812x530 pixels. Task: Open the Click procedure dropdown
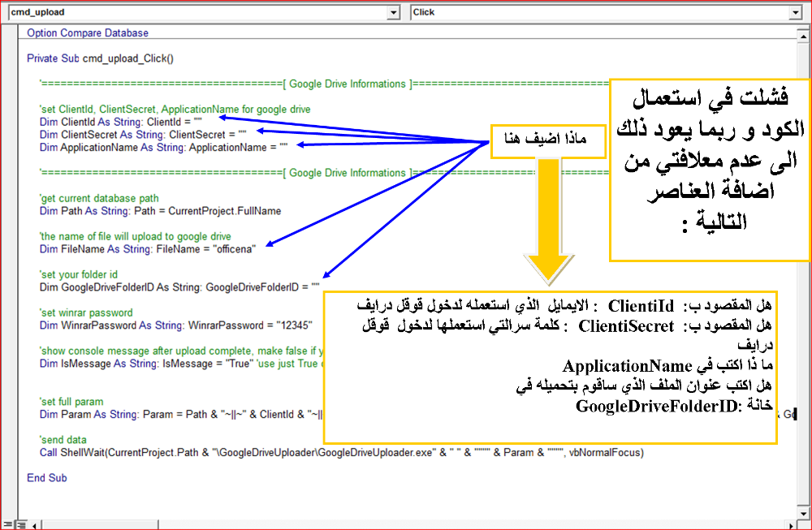coord(796,12)
